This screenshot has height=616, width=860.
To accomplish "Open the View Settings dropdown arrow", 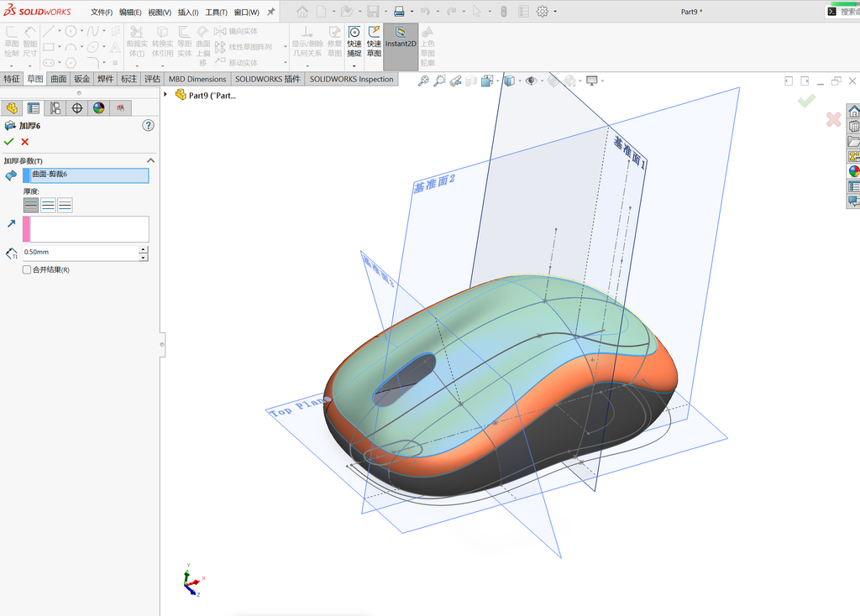I will coord(602,81).
